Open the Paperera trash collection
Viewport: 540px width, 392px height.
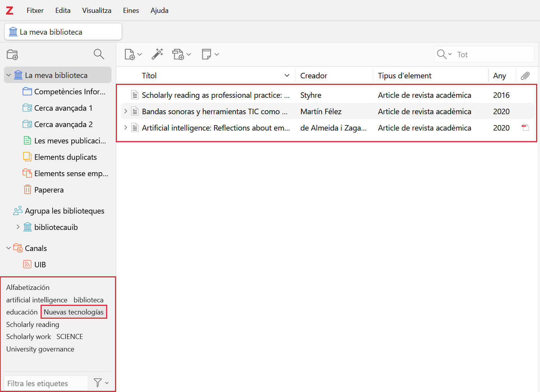[49, 190]
